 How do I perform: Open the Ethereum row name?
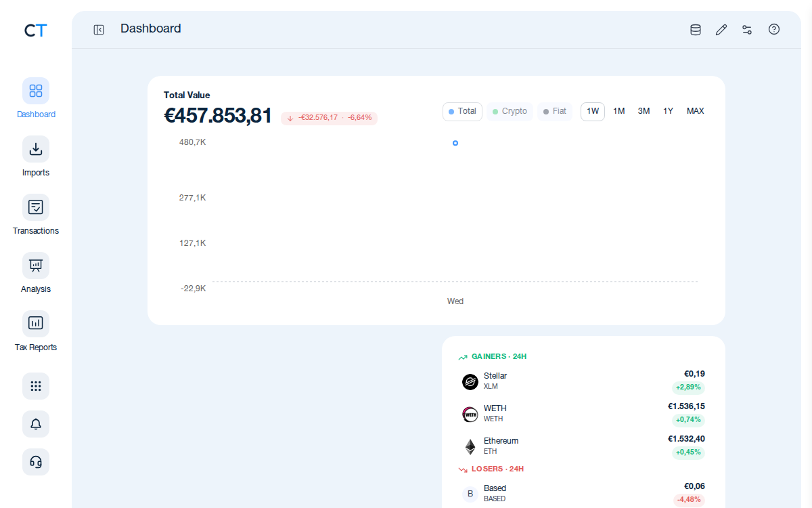pos(501,441)
